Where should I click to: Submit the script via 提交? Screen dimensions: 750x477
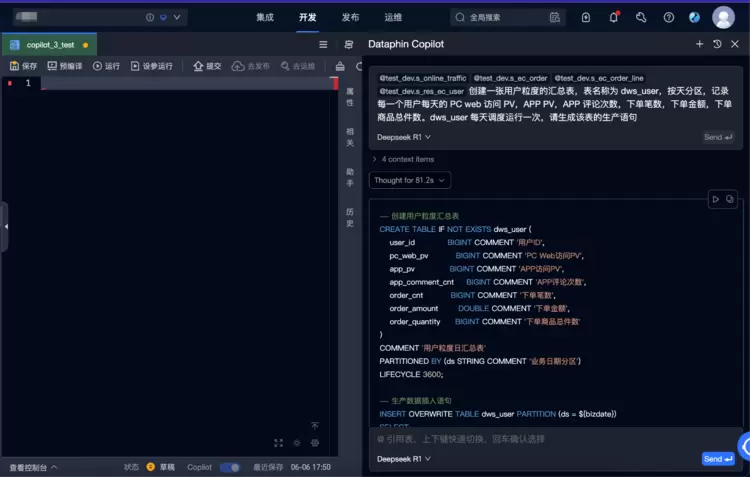point(207,66)
